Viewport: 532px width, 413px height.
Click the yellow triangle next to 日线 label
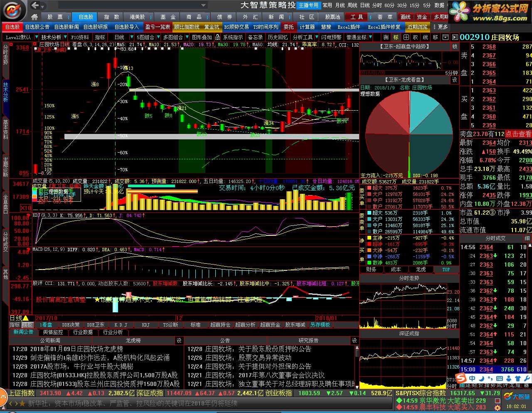(x=25, y=318)
